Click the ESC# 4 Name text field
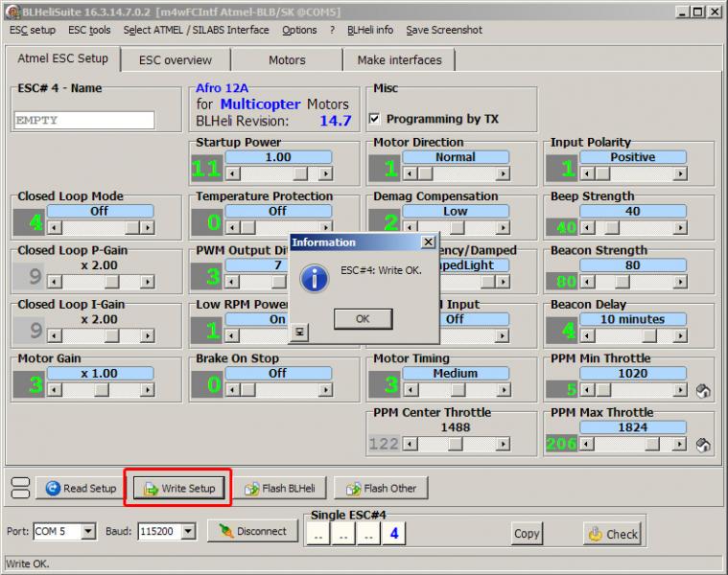728x575 pixels. coord(84,121)
